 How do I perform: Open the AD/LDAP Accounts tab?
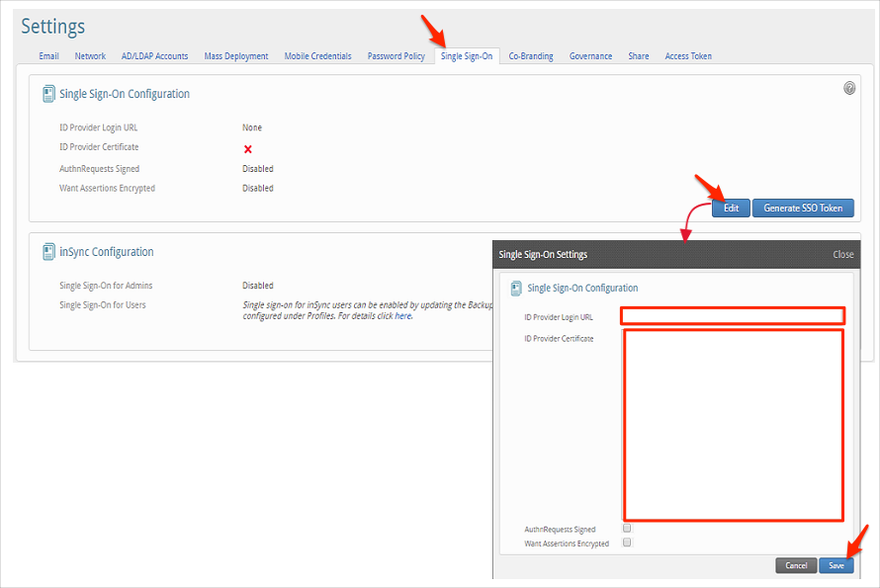(154, 56)
